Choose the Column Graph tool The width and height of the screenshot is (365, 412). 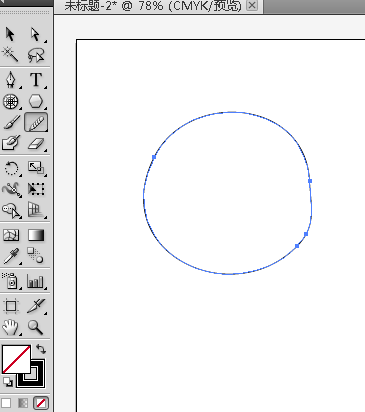pos(36,282)
